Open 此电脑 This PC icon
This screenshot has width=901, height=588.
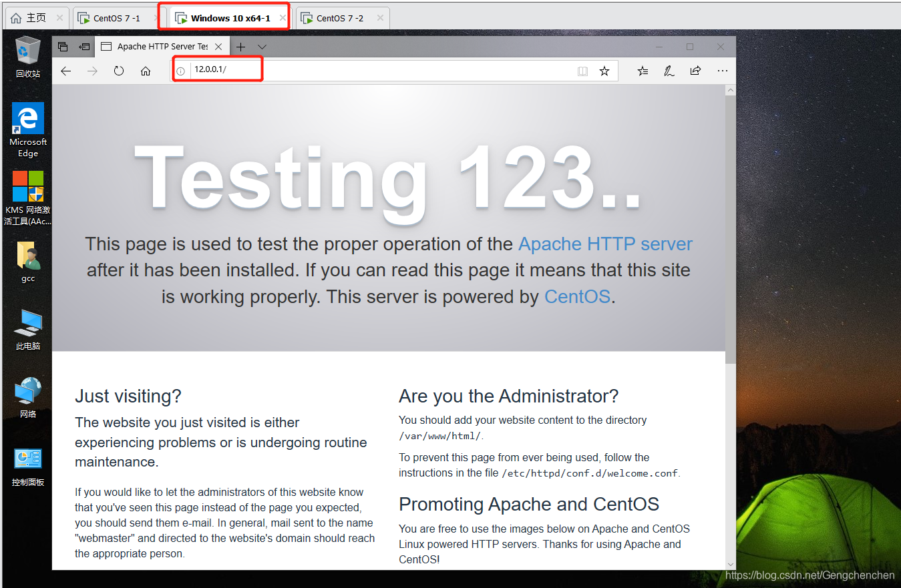pyautogui.click(x=28, y=330)
